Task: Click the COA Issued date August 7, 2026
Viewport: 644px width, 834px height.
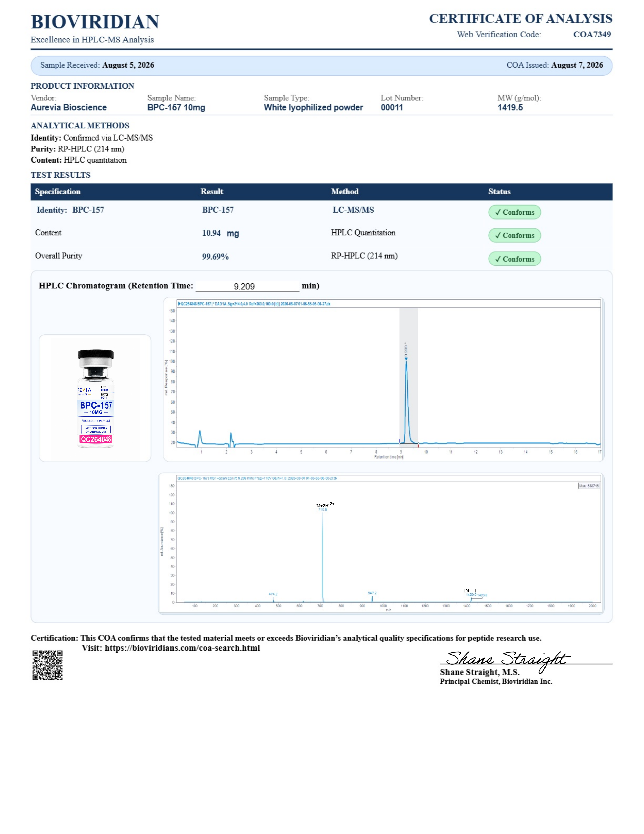Action: point(577,65)
